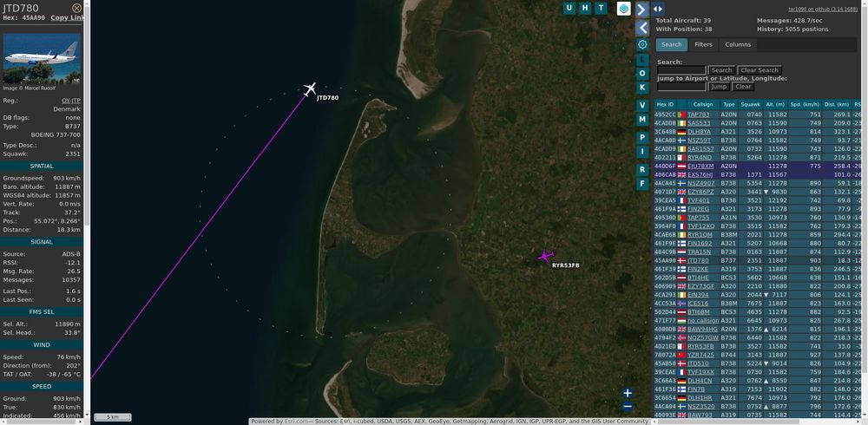Select the RYR53FB aircraft on map
The width and height of the screenshot is (868, 425).
(546, 256)
